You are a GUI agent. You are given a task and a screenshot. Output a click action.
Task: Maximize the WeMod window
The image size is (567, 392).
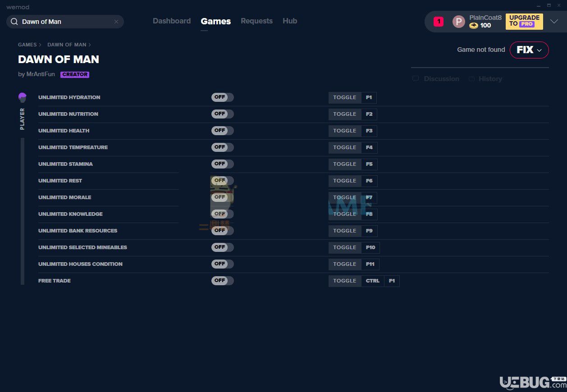tap(549, 5)
